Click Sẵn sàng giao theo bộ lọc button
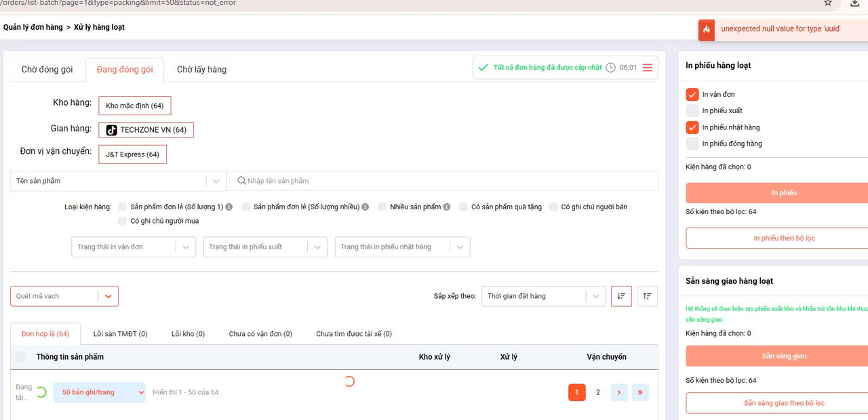The width and height of the screenshot is (868, 420). point(783,403)
